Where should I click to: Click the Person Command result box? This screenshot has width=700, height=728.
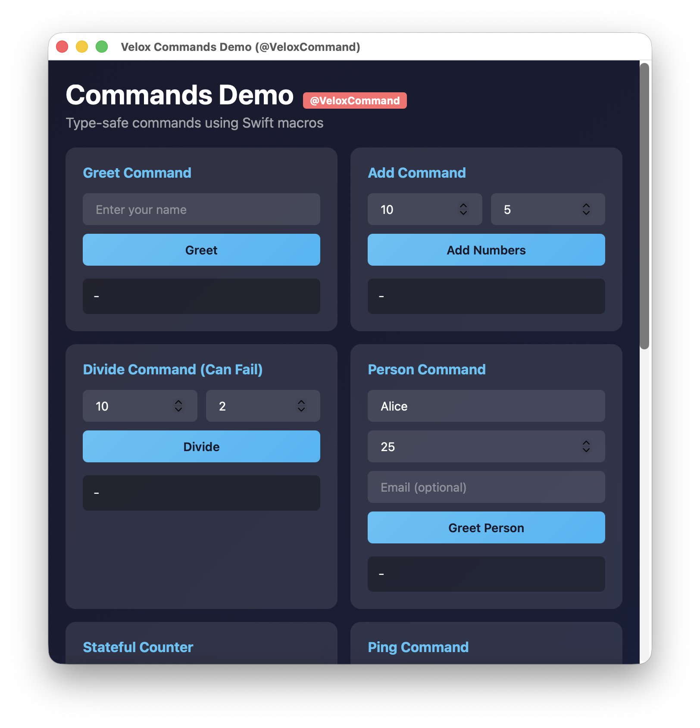(x=486, y=574)
